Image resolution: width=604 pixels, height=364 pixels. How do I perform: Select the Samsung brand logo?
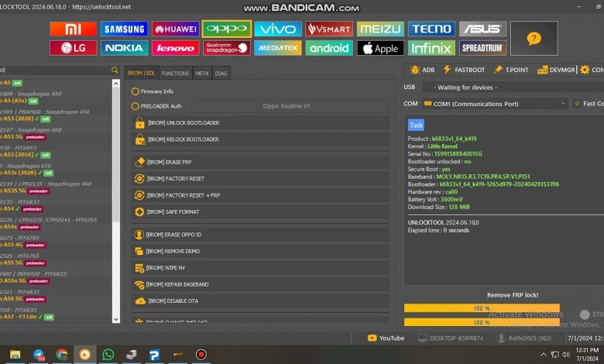(125, 29)
